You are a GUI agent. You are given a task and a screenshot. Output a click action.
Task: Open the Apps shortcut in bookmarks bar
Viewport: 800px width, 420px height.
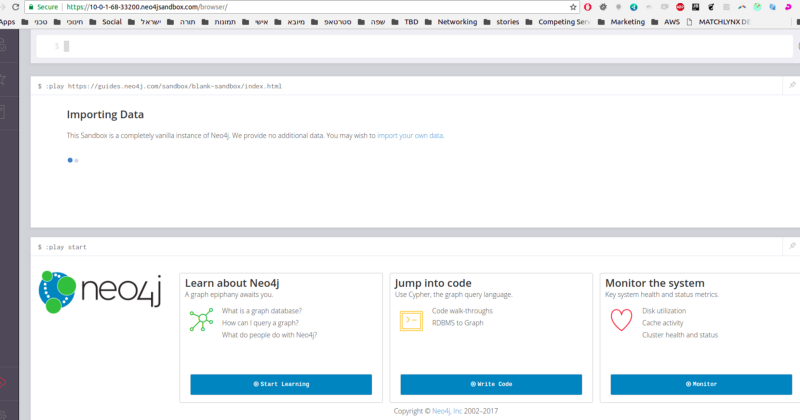[8, 22]
